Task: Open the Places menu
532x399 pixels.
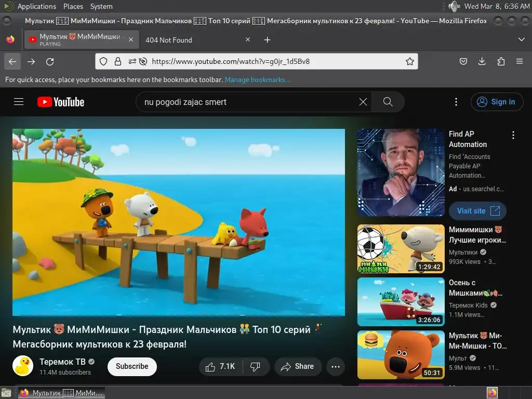Action: coord(73,6)
